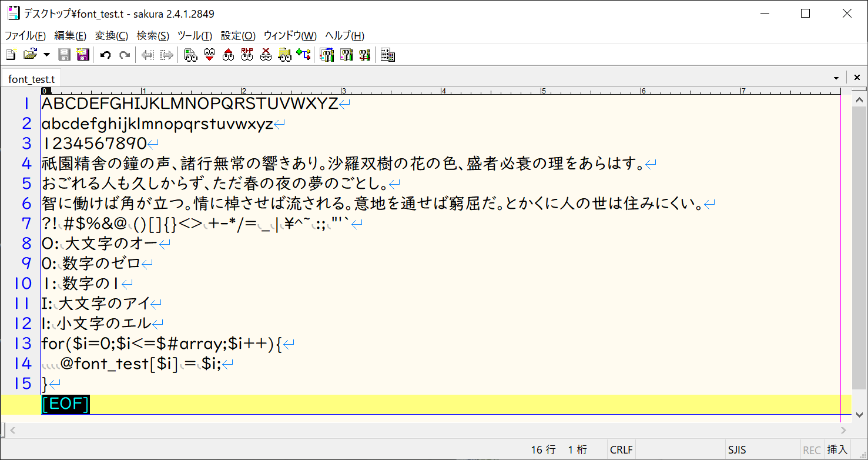Clear search highlight marks icon
The width and height of the screenshot is (868, 460).
pos(266,55)
